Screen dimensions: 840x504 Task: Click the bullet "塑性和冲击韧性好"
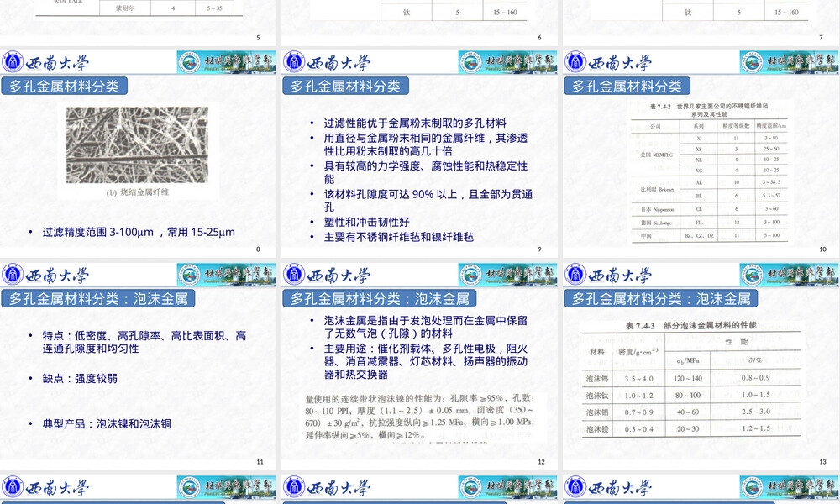tap(367, 222)
